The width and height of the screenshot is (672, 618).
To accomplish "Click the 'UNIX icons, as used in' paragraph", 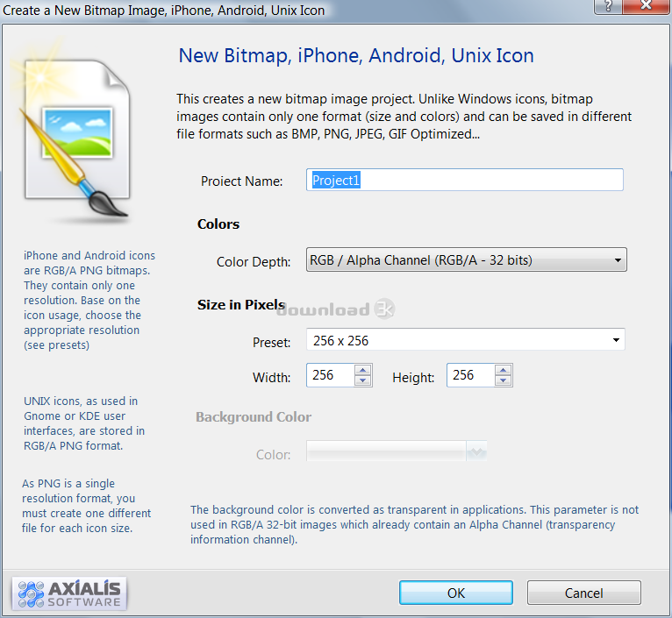I will (x=84, y=423).
